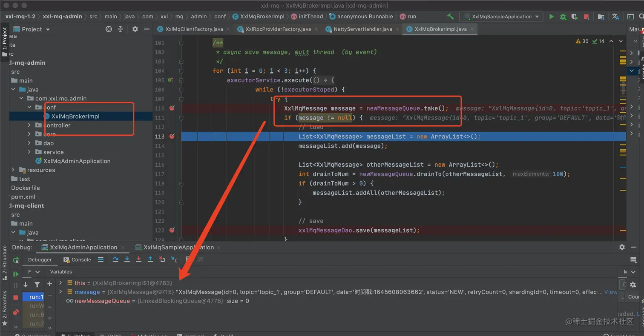Run XxlMqSampleApplication with the green play icon
The image size is (644, 336).
click(552, 17)
